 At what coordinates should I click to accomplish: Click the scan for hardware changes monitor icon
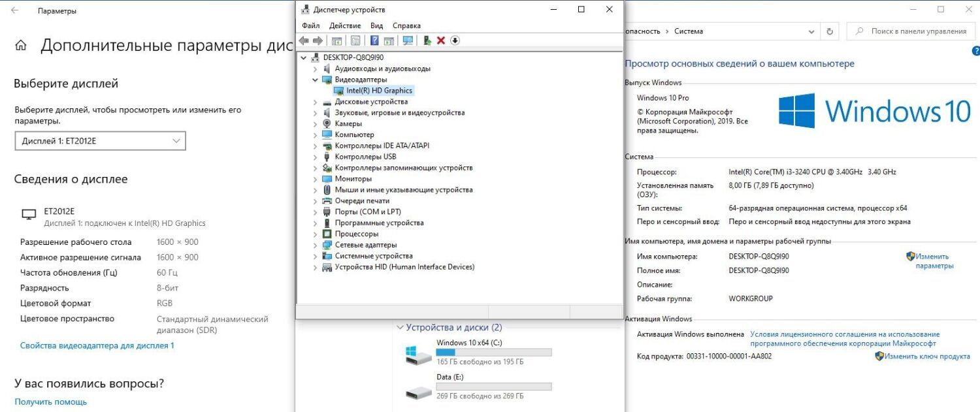point(408,40)
